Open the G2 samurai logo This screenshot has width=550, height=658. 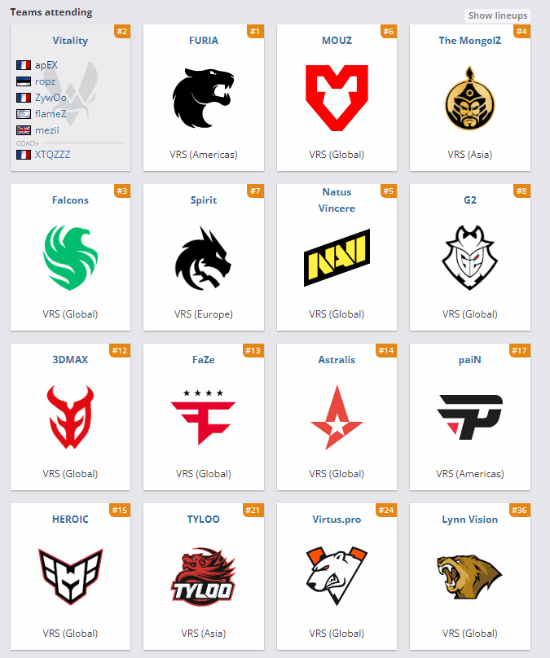click(469, 257)
